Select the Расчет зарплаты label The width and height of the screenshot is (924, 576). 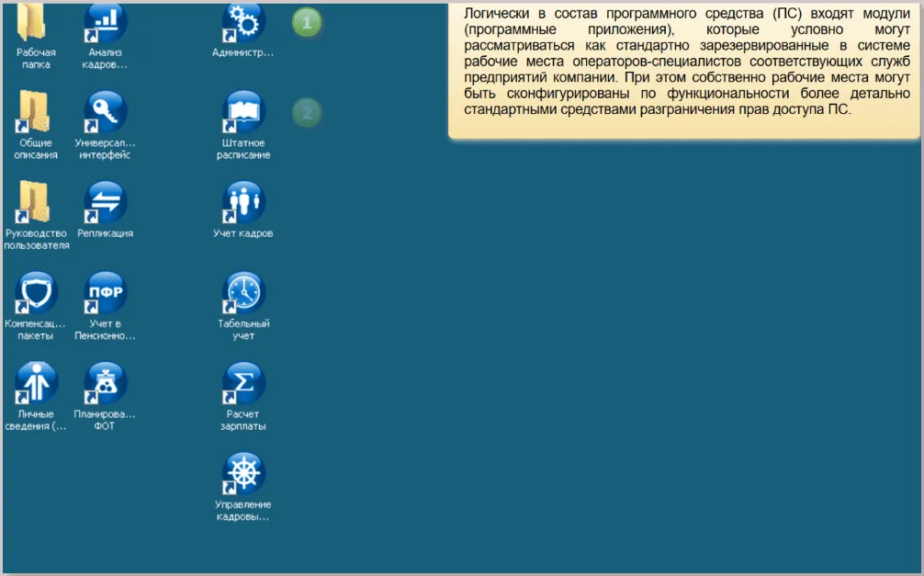point(242,420)
